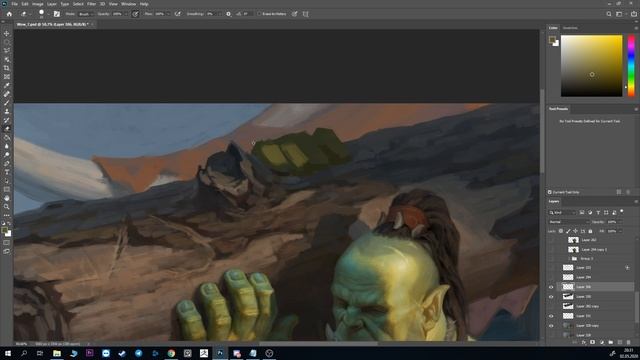The width and height of the screenshot is (640, 360).
Task: Open the layer Kind filter dropdown
Action: (x=562, y=213)
